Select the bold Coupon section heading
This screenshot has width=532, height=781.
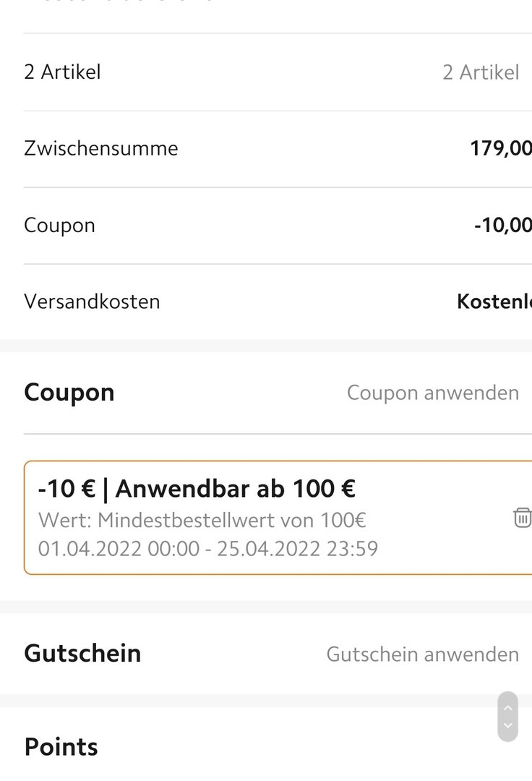click(69, 393)
